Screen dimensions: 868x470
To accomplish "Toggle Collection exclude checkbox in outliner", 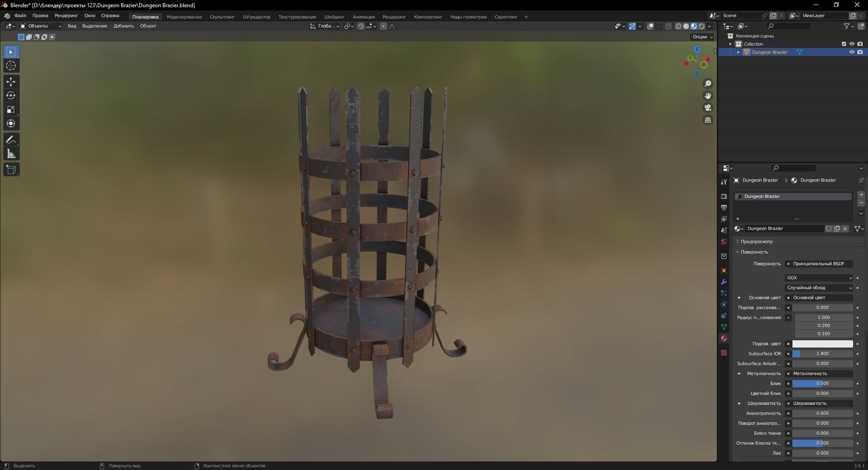I will click(844, 44).
